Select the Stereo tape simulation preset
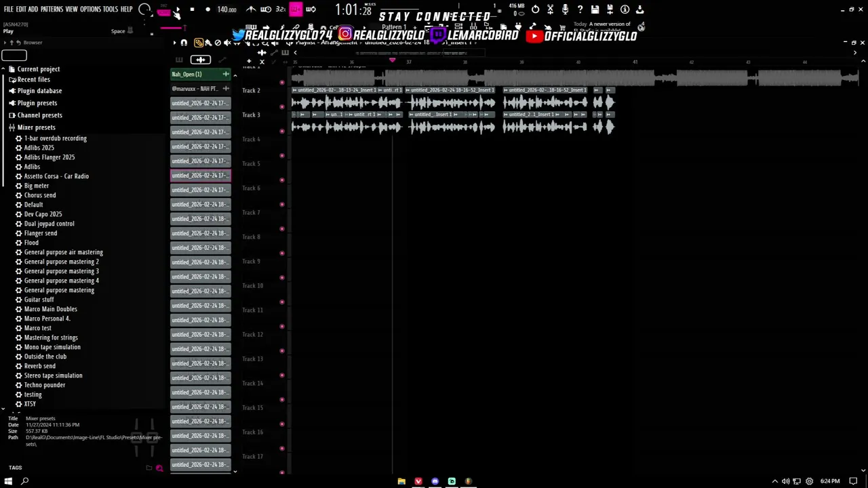 [53, 375]
